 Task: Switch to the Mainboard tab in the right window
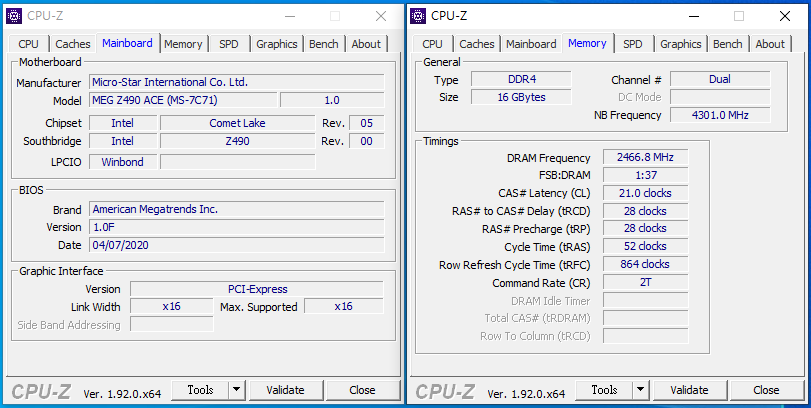531,44
